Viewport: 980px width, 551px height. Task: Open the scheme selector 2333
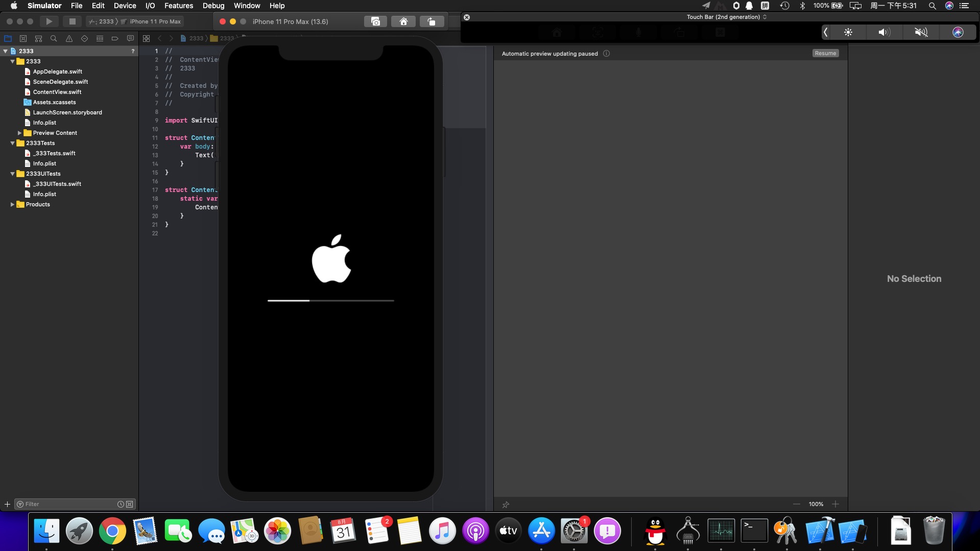tap(102, 21)
